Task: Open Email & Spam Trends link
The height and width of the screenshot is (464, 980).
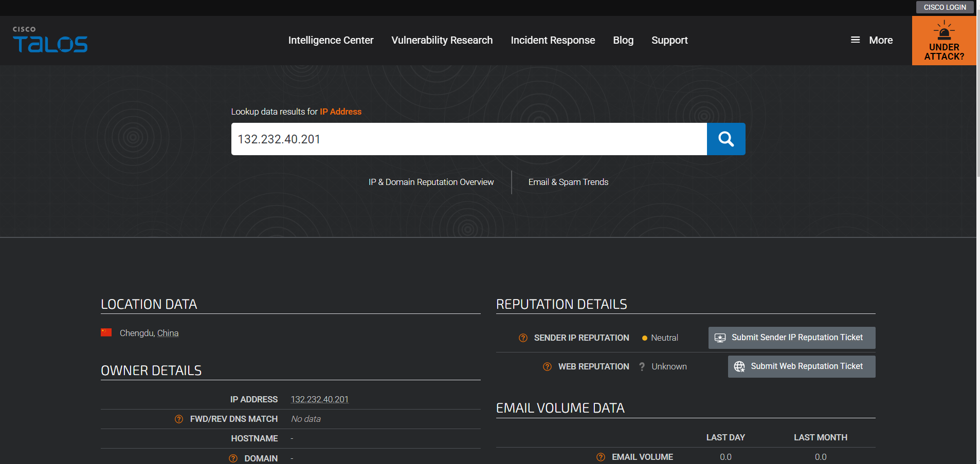Action: coord(568,182)
